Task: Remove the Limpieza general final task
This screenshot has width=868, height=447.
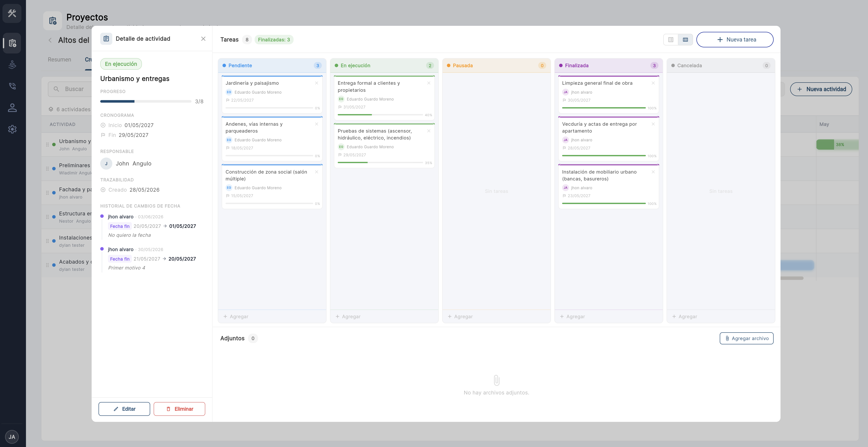Action: pos(653,83)
